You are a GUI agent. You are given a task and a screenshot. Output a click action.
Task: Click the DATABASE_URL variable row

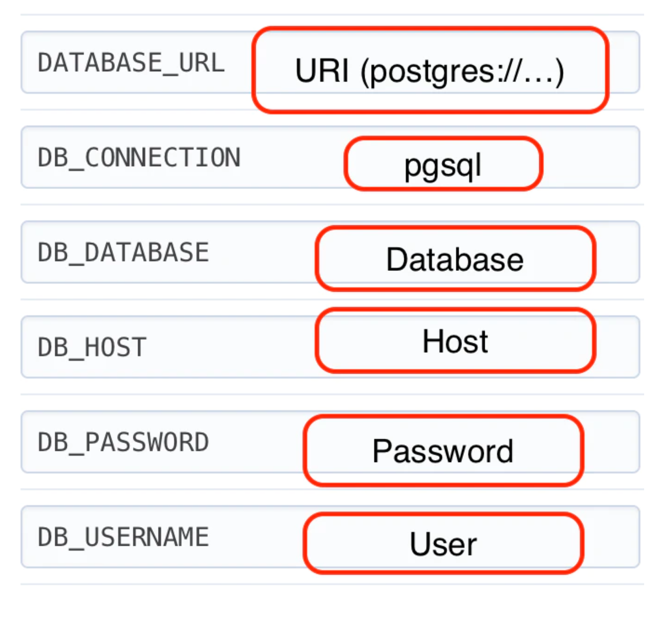[129, 63]
